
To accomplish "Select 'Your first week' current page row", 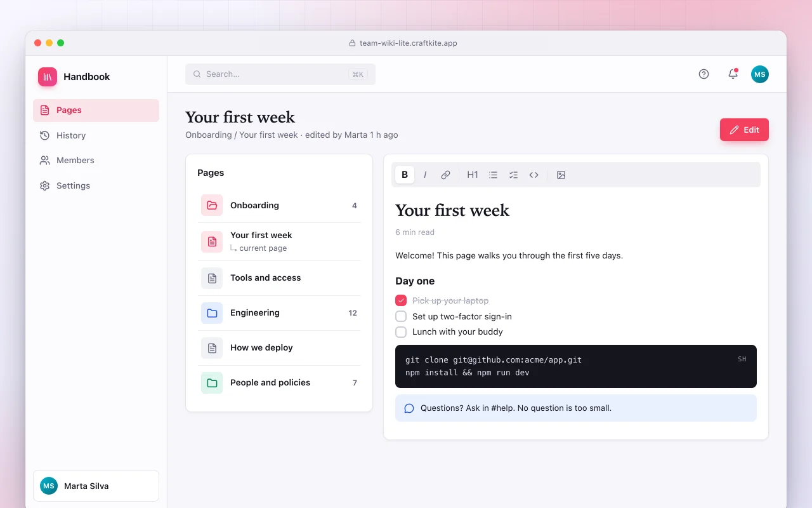I will (x=279, y=241).
